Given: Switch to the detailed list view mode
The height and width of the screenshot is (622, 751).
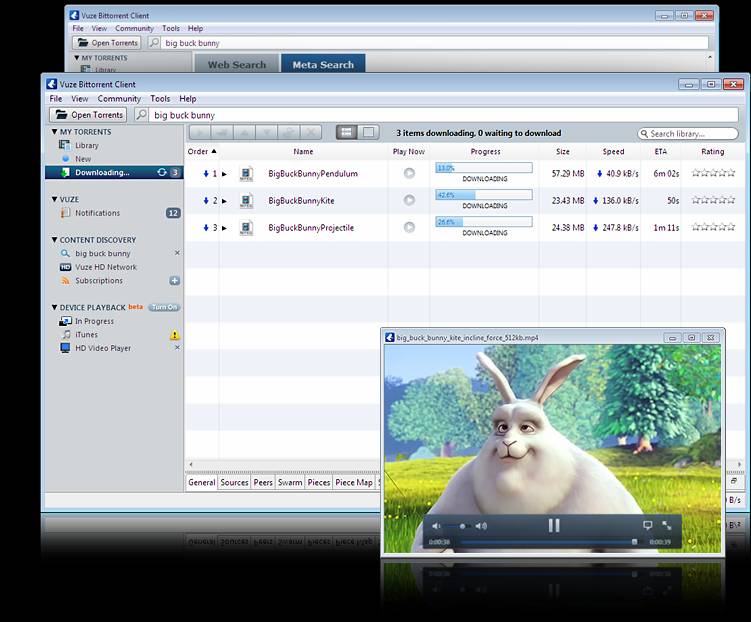Looking at the screenshot, I should tap(346, 133).
